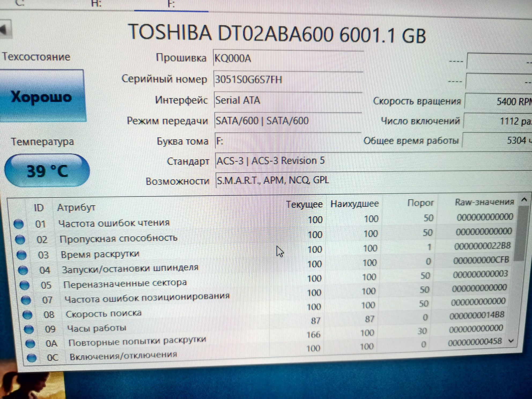The image size is (532, 399).
Task: Click the Raw-значения column header
Action: [484, 202]
